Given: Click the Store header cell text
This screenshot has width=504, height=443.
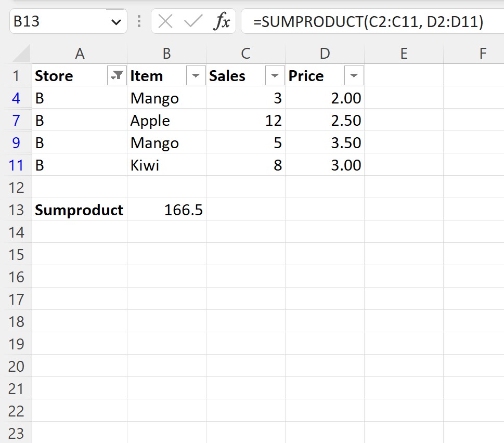Looking at the screenshot, I should coord(54,76).
